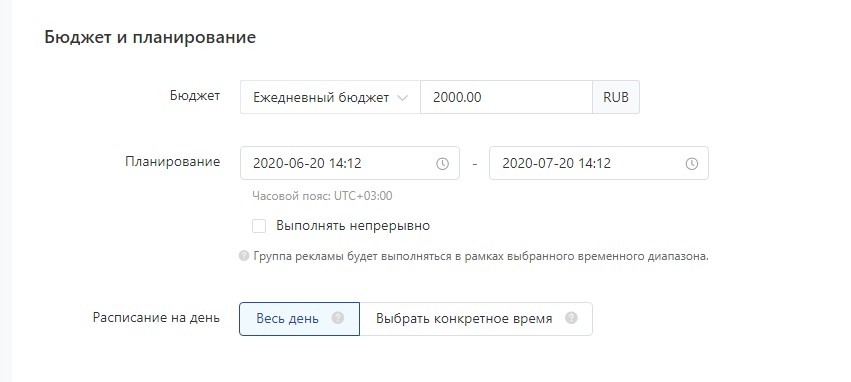Viewport: 851px width, 382px height.
Task: Open end date picker 2020-07-20 14:12
Action: click(x=599, y=163)
